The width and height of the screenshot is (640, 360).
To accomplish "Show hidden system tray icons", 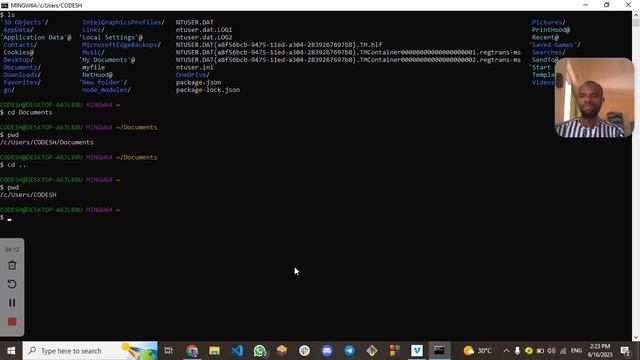I will pyautogui.click(x=506, y=351).
